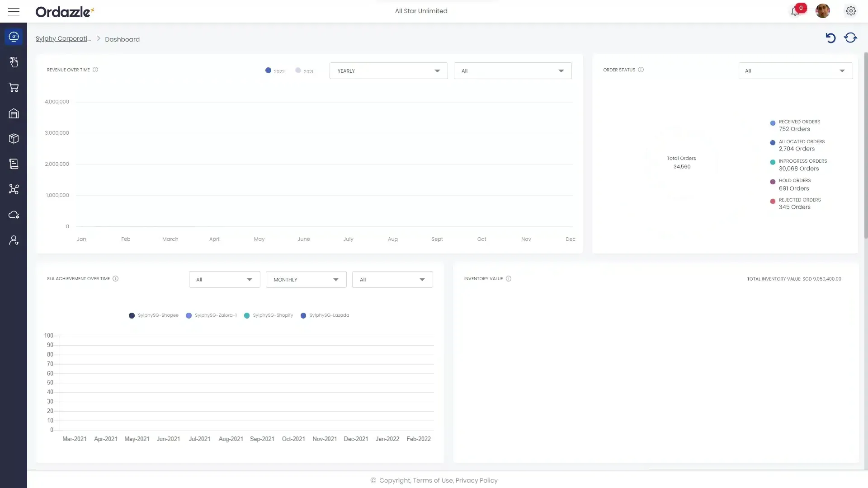Open the Dashboard section in the sidebar

pos(14,37)
